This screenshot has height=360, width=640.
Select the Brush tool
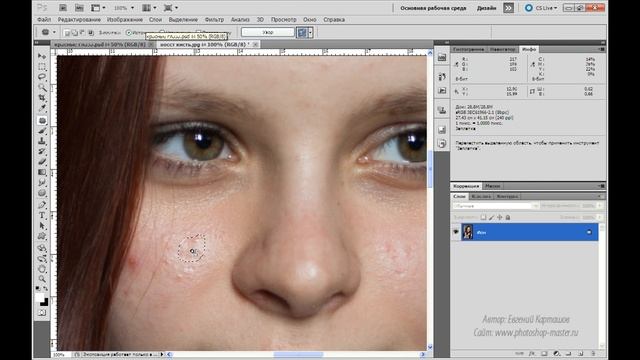[x=42, y=131]
